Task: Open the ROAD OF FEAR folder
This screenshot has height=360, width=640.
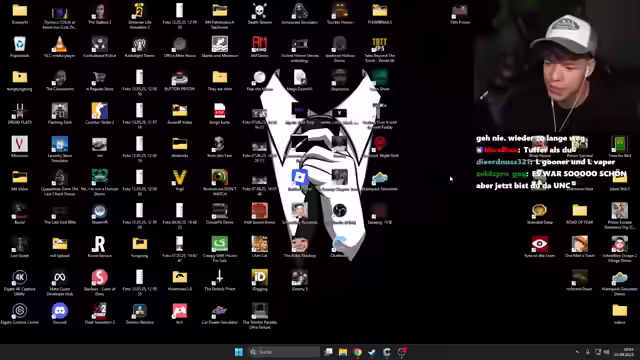Action: pyautogui.click(x=580, y=211)
